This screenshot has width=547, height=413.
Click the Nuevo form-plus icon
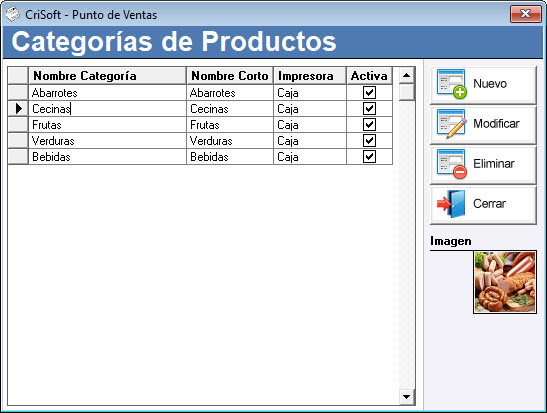pos(452,84)
